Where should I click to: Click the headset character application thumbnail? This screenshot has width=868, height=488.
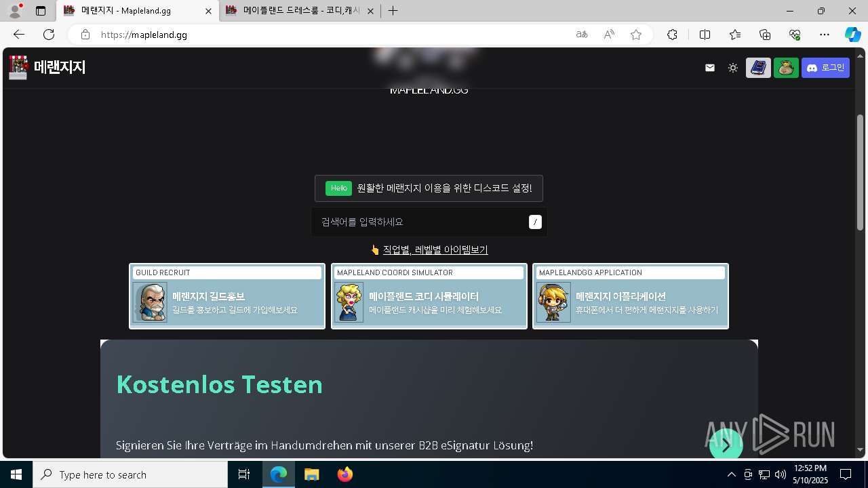pyautogui.click(x=553, y=302)
